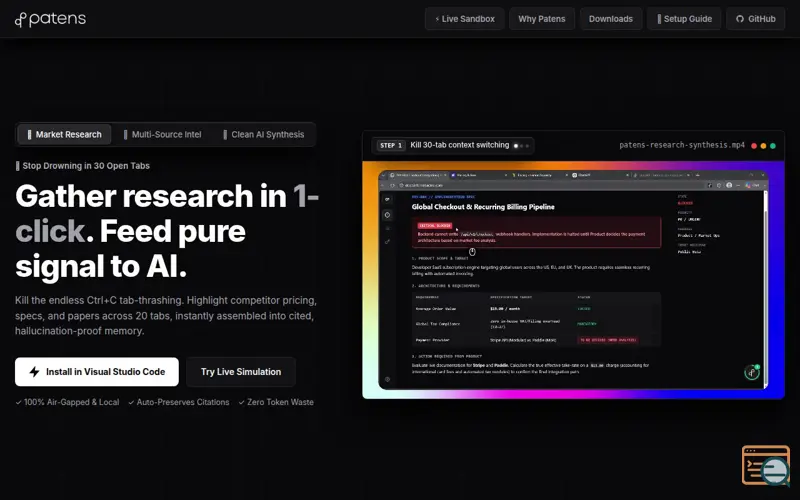
Task: Click "Zero Token Waste" text
Action: click(x=276, y=402)
